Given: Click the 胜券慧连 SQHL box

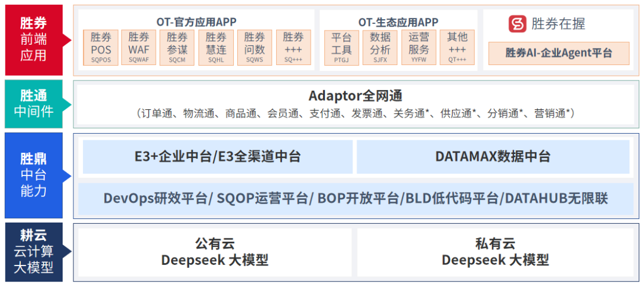Looking at the screenshot, I should (216, 48).
